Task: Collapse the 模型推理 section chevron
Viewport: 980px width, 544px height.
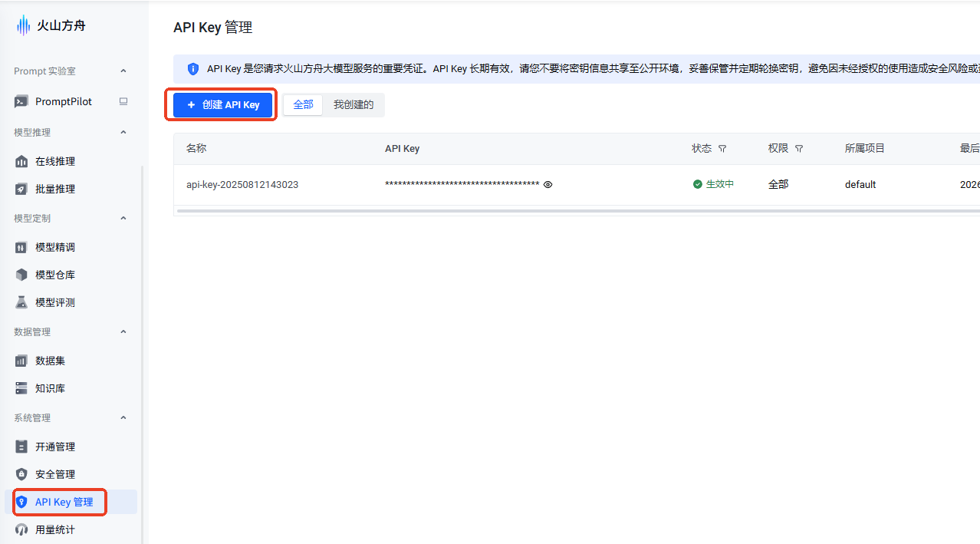Action: [123, 132]
